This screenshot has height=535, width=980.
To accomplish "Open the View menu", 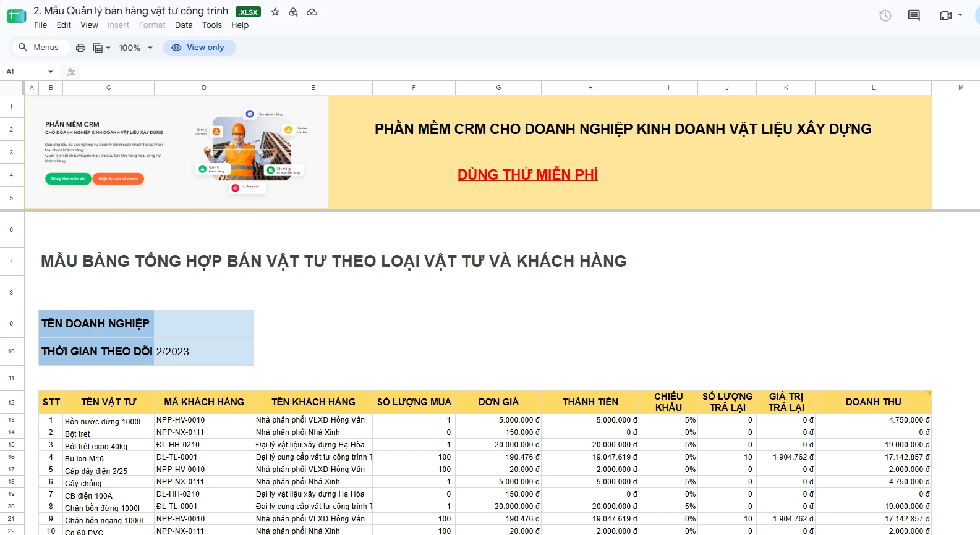I will 89,25.
